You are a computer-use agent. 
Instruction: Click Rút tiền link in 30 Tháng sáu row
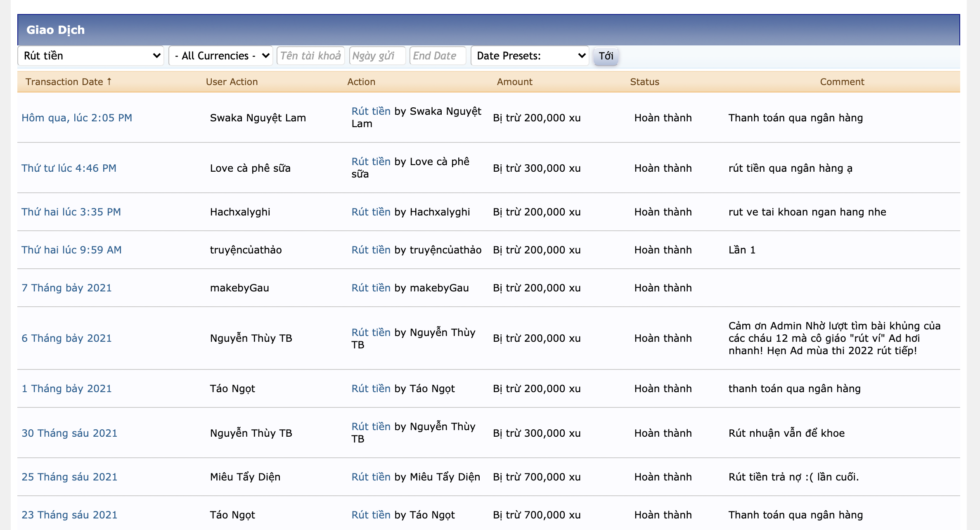(x=371, y=427)
